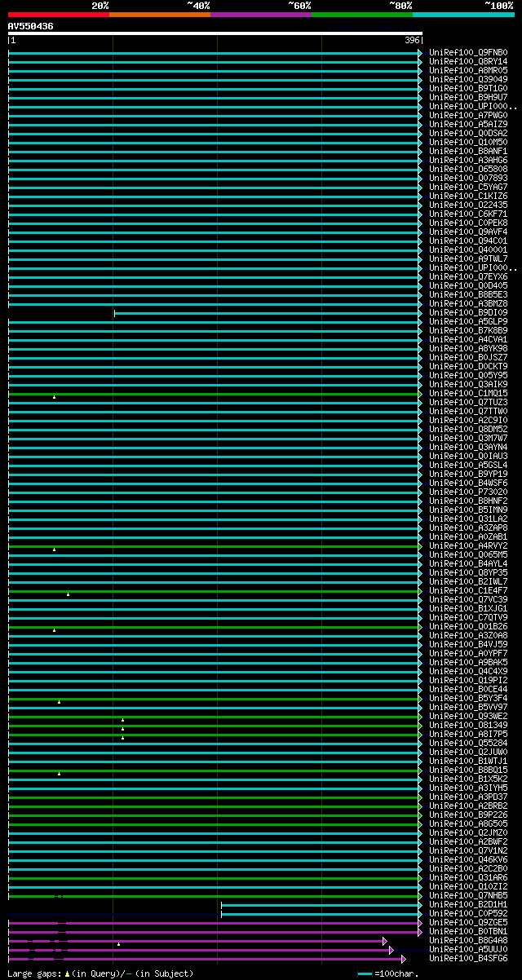This screenshot has height=980, width=522.
Task: Click the white query ruler bar
Action: coord(215,34)
